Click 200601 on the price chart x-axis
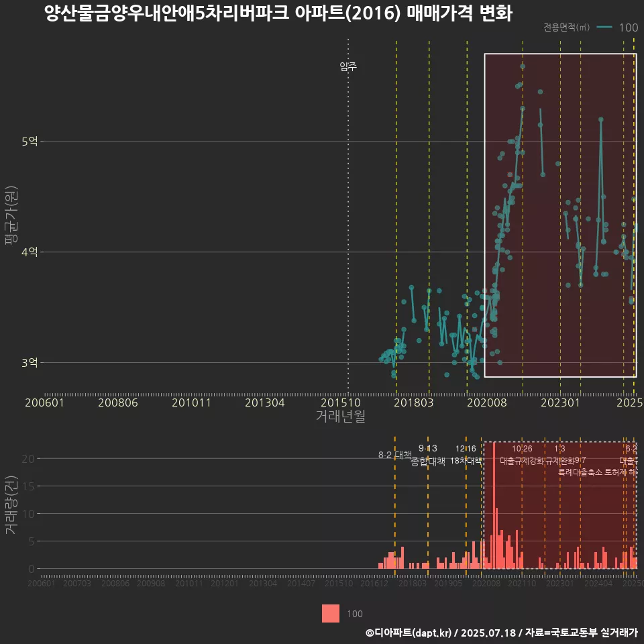This screenshot has width=644, height=644. tap(44, 402)
